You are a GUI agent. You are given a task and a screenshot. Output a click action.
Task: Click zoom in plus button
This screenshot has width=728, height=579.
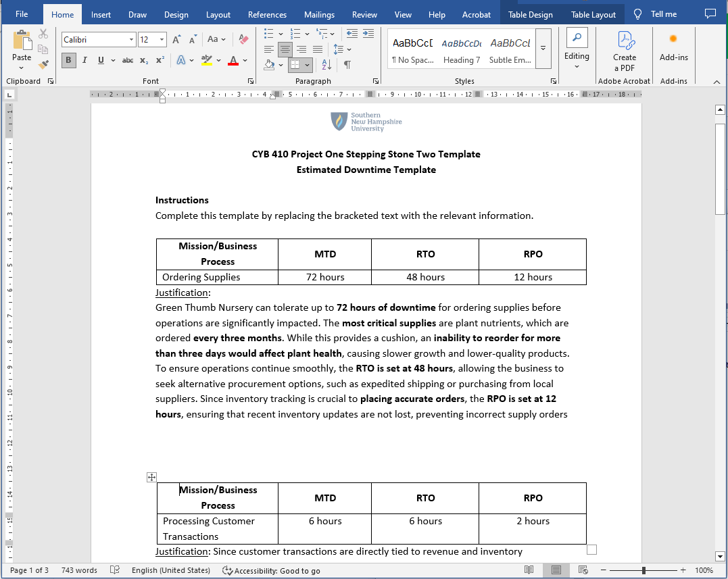point(683,570)
